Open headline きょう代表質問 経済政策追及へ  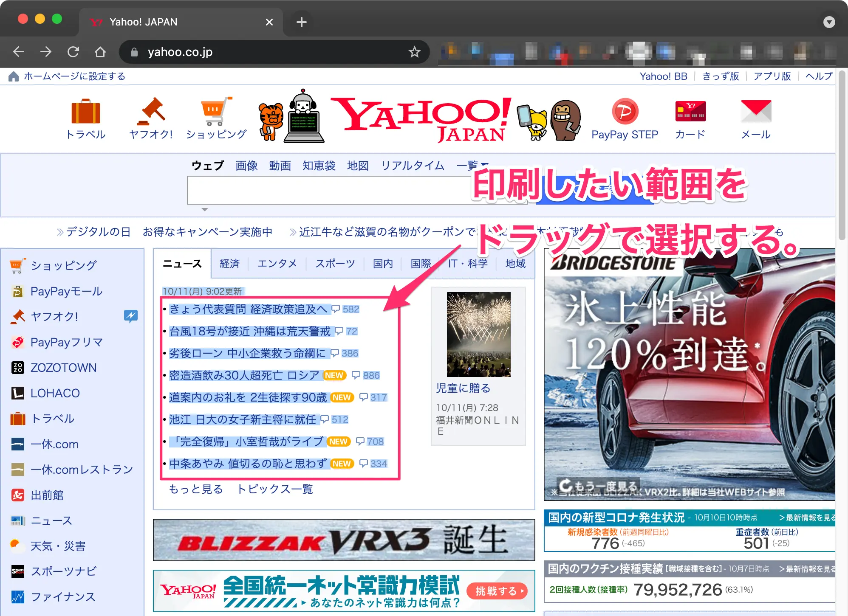248,309
